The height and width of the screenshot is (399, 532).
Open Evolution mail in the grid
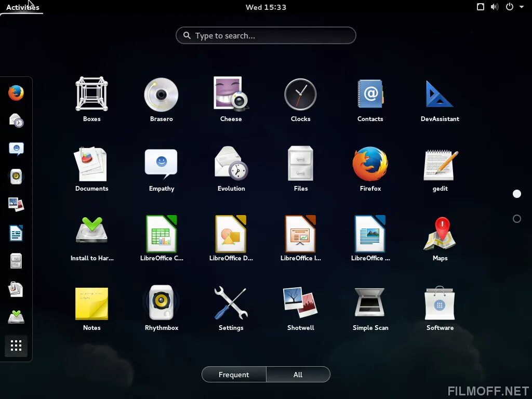point(231,169)
